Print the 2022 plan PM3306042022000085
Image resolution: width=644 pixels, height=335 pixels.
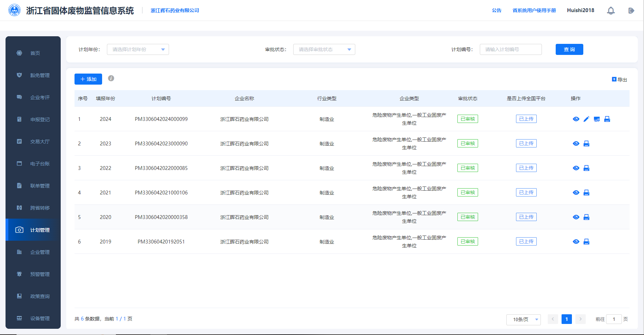[x=586, y=168]
